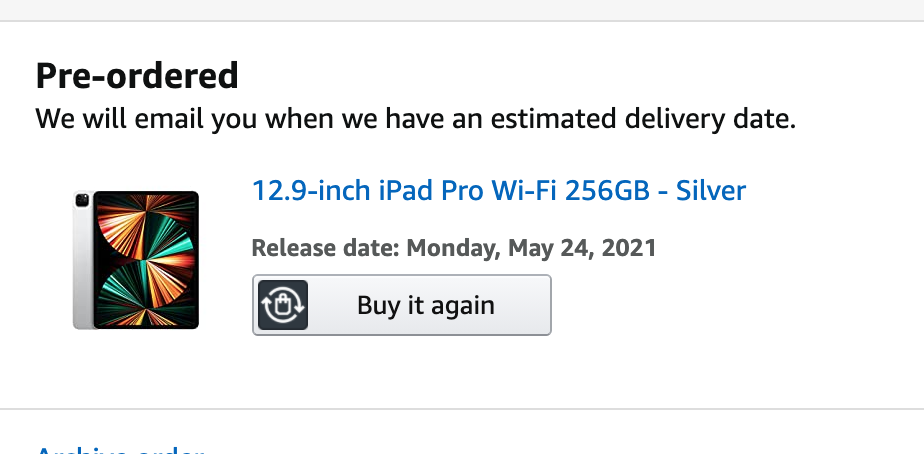
Task: Click the iPad camera module in image
Action: pyautogui.click(x=80, y=203)
